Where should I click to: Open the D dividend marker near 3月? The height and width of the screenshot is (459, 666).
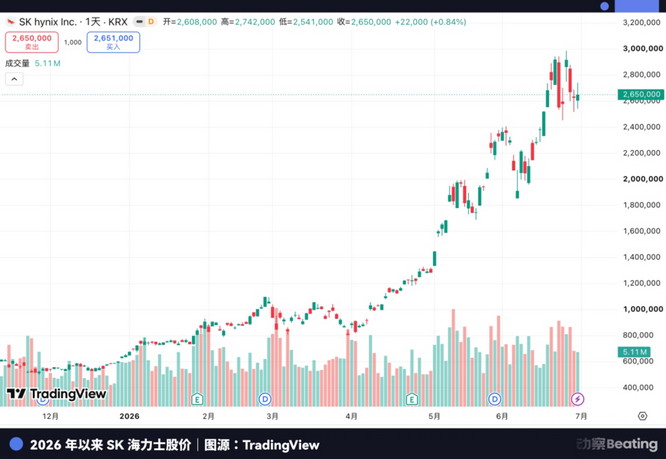265,399
